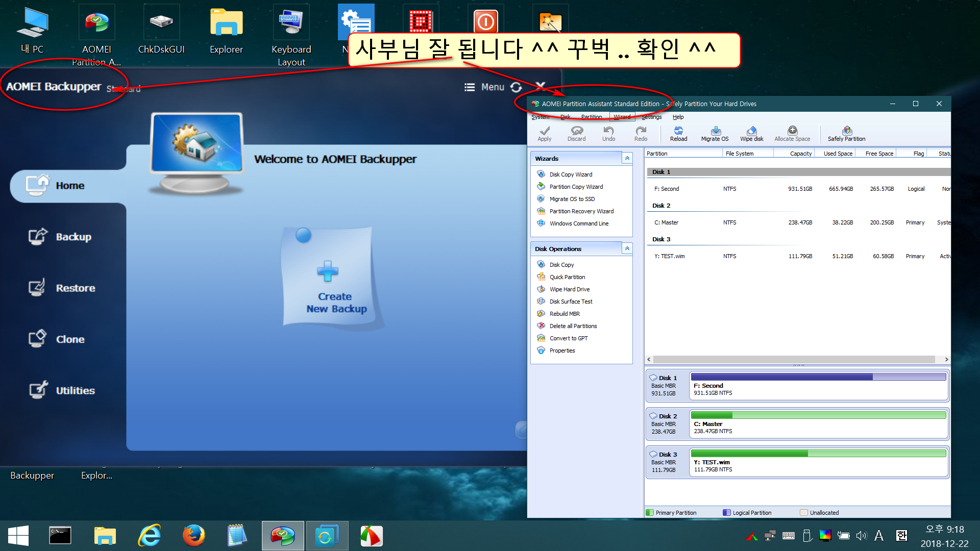This screenshot has width=980, height=551.
Task: Collapse the Disk Operations panel
Action: 627,249
